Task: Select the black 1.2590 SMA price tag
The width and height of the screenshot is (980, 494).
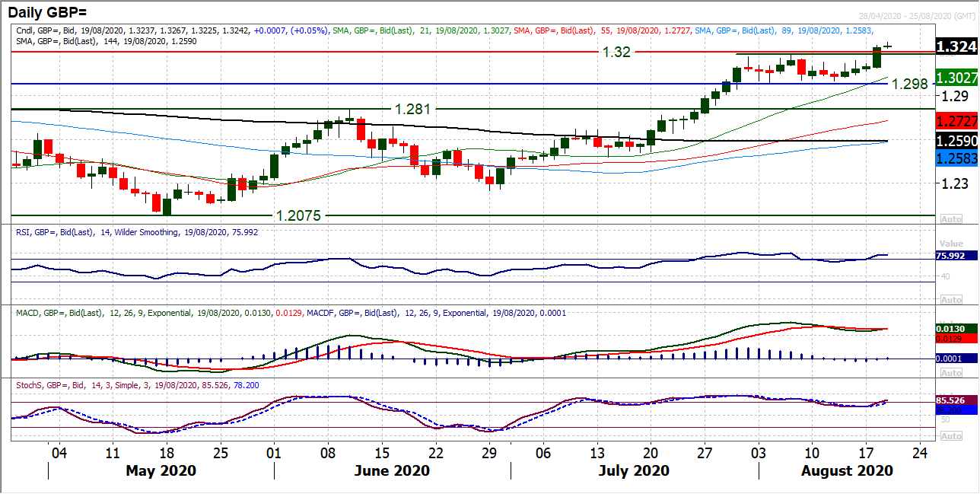Action: pyautogui.click(x=955, y=142)
